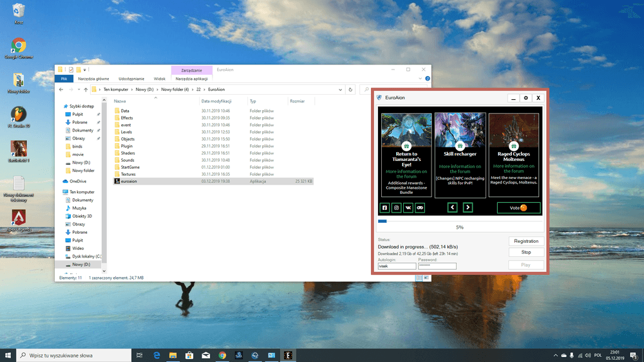Click the Autologin input field
The height and width of the screenshot is (362, 644).
pos(397,266)
